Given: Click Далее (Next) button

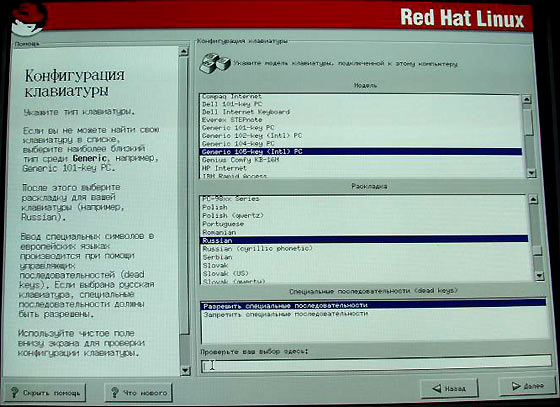Looking at the screenshot, I should click(527, 386).
